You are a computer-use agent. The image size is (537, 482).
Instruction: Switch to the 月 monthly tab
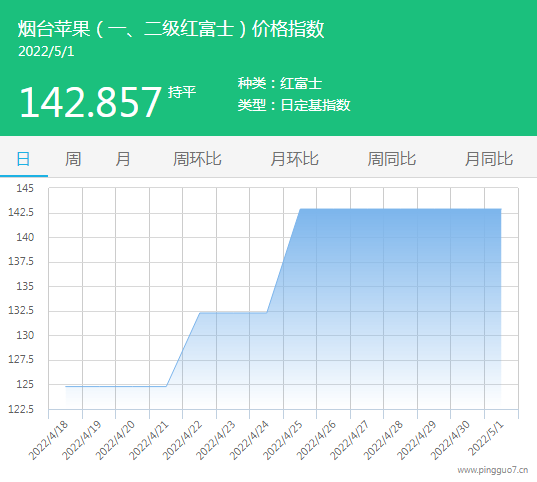click(123, 159)
